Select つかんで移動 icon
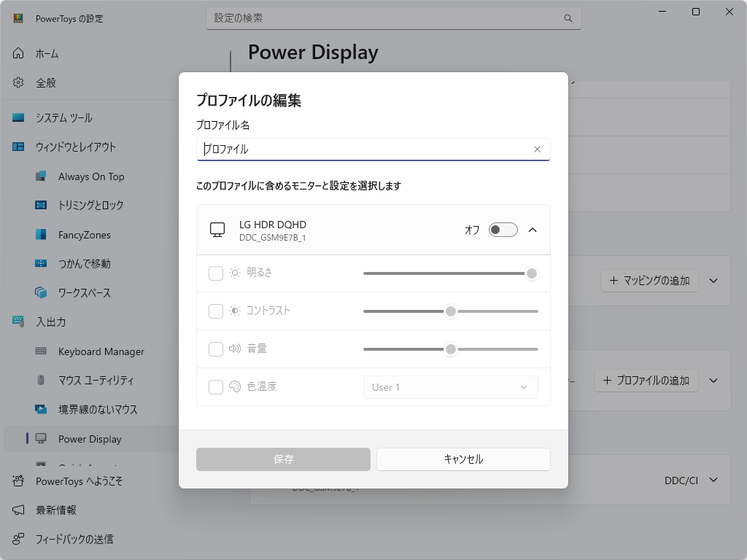The height and width of the screenshot is (560, 747). 41,263
